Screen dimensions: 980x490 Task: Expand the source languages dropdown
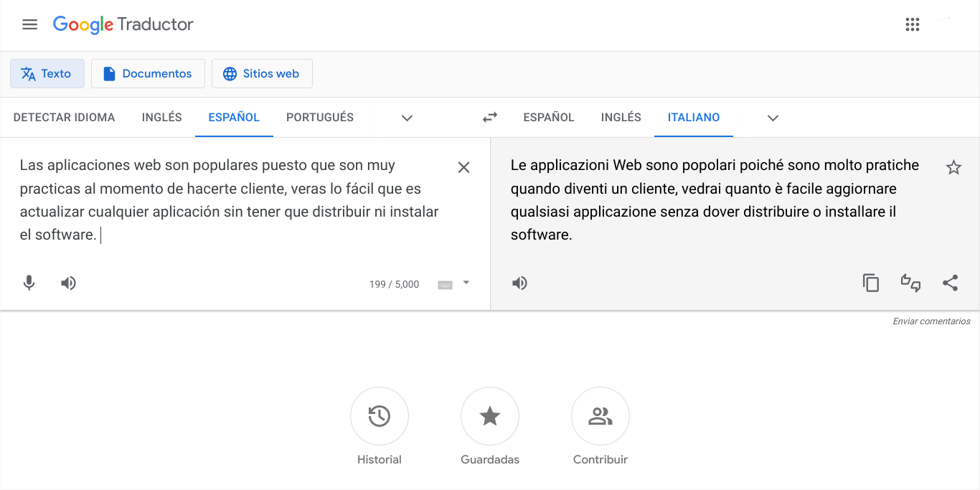[x=406, y=117]
